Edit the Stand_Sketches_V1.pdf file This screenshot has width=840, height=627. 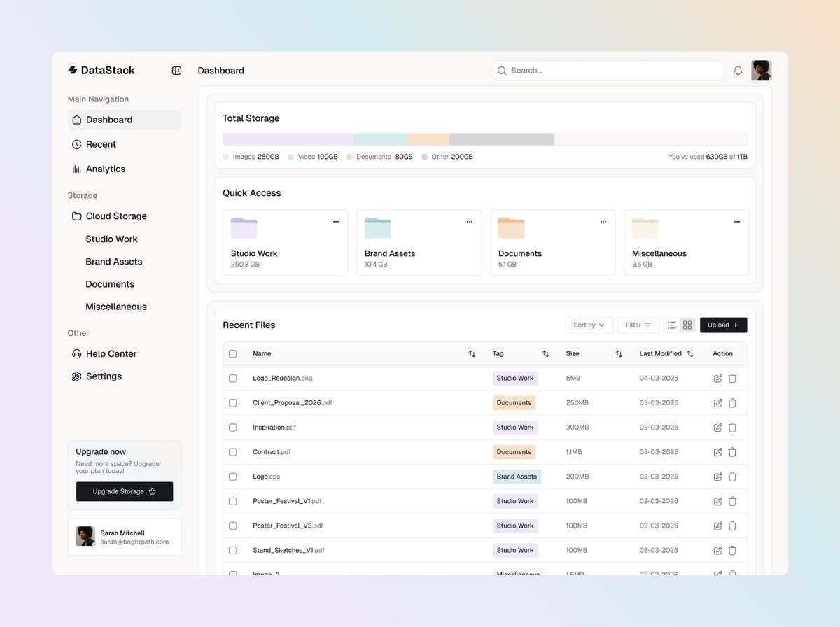coord(717,550)
